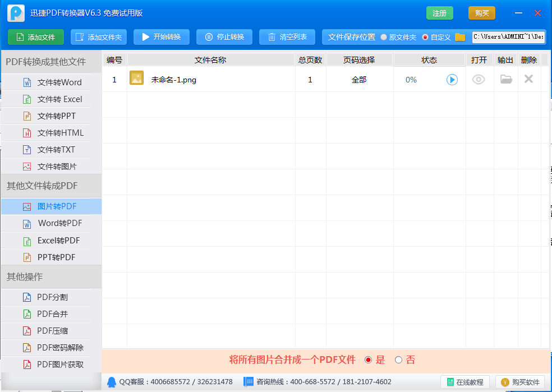
Task: Click the 未命名-1.png image thumbnail icon
Action: coord(136,79)
